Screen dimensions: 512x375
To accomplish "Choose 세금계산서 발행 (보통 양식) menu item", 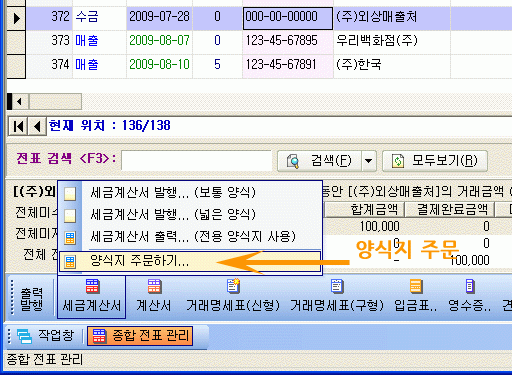I will [x=190, y=193].
